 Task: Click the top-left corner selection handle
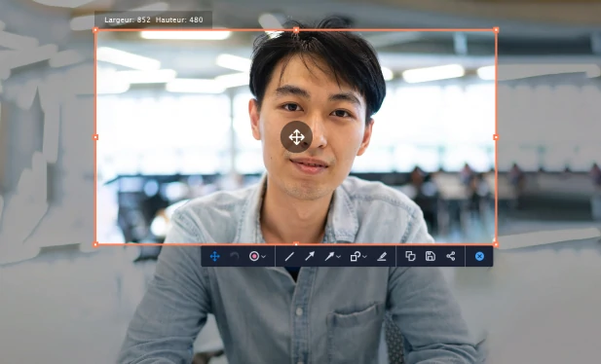(95, 30)
